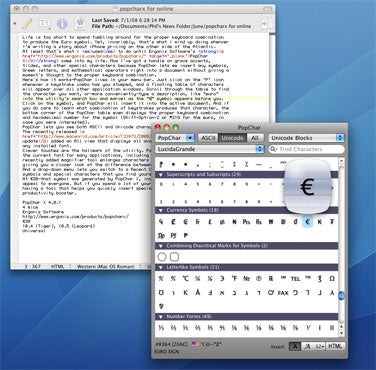Open the small arrow menu left of pencil

[15, 24]
